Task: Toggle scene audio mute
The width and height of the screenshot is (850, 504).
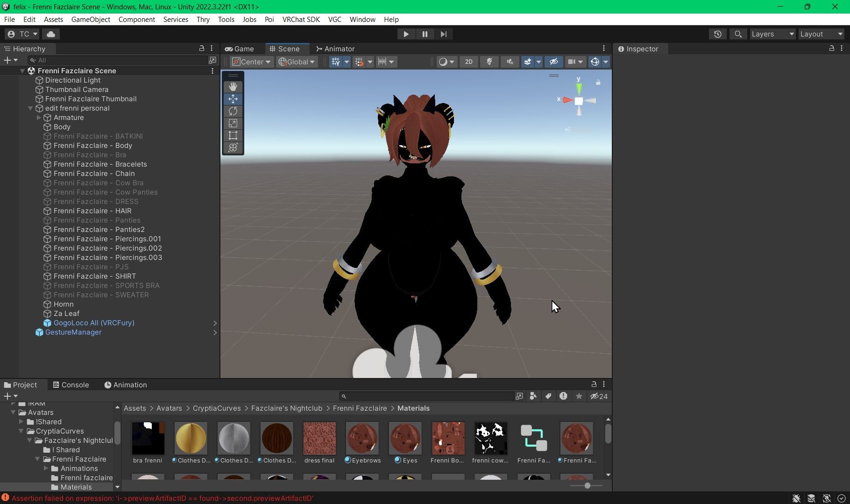Action: click(510, 62)
